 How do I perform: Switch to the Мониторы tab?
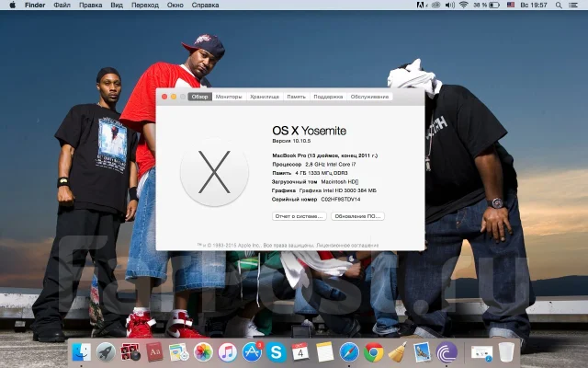[229, 97]
